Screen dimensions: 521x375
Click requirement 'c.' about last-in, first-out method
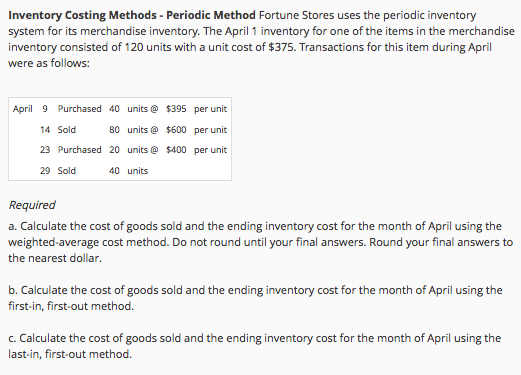[255, 346]
